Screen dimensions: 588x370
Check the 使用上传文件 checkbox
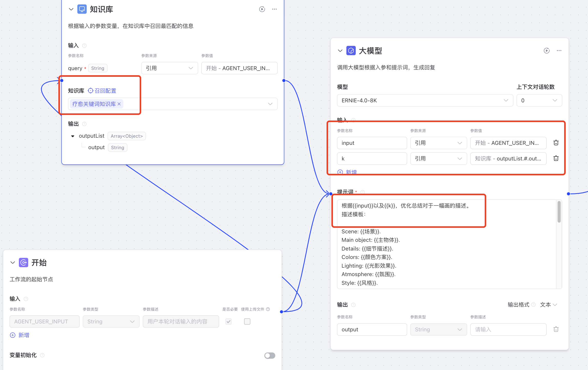247,321
